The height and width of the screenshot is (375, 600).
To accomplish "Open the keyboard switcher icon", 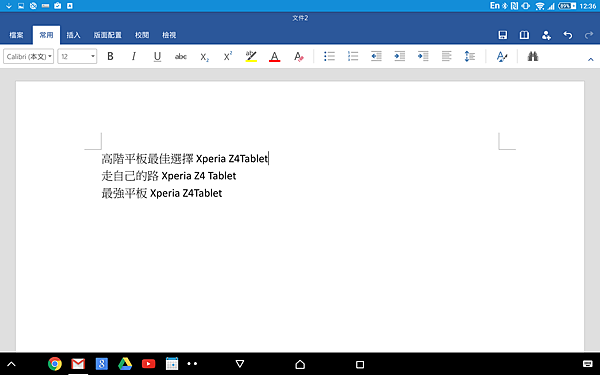I will coord(587,364).
